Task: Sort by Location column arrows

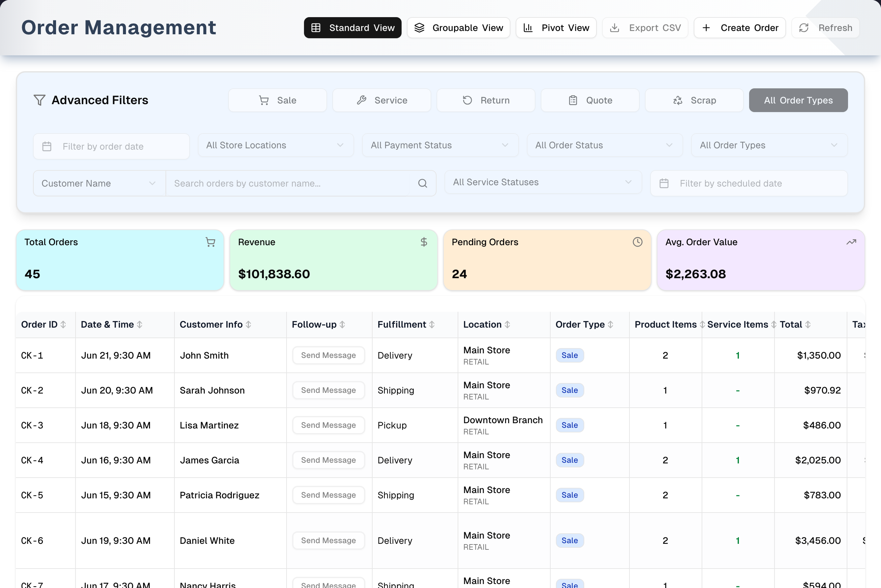Action: [507, 325]
